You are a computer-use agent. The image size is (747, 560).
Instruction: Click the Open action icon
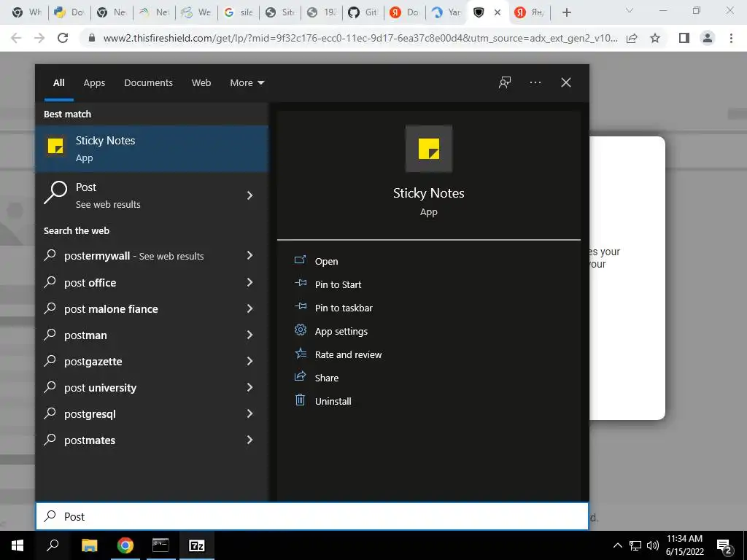tap(300, 260)
